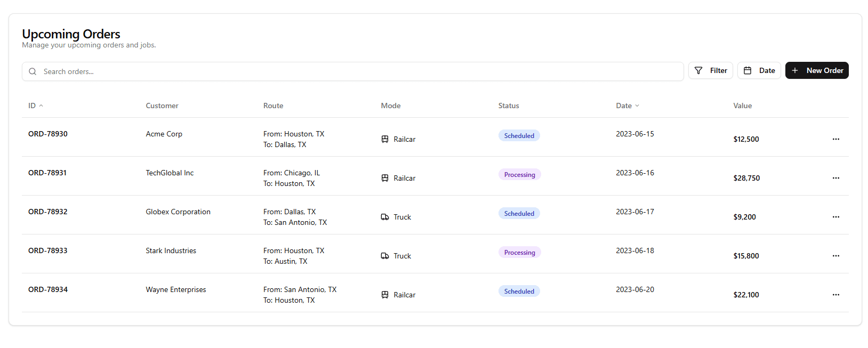Screen dimensions: 868x348
Task: Click customer Wayne Enterprises
Action: point(176,289)
